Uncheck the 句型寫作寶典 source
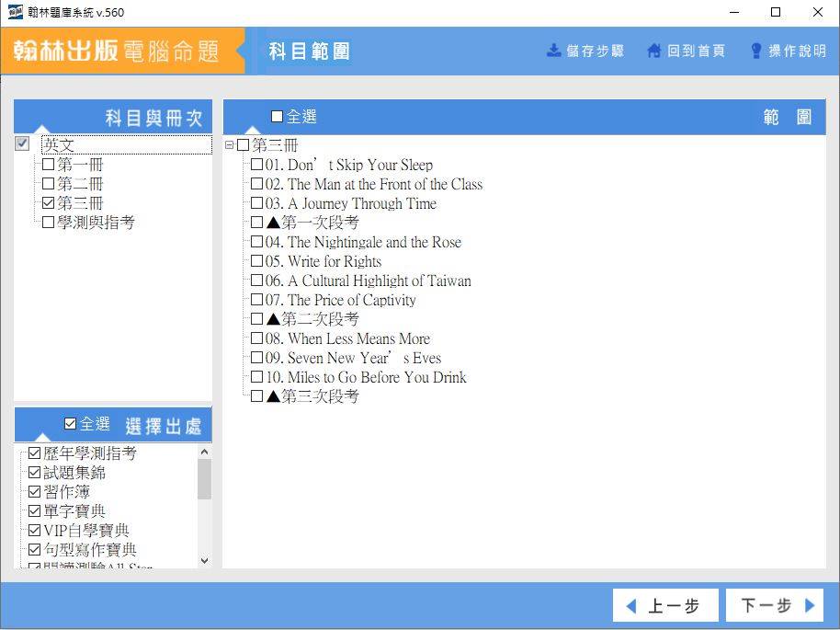 point(34,550)
